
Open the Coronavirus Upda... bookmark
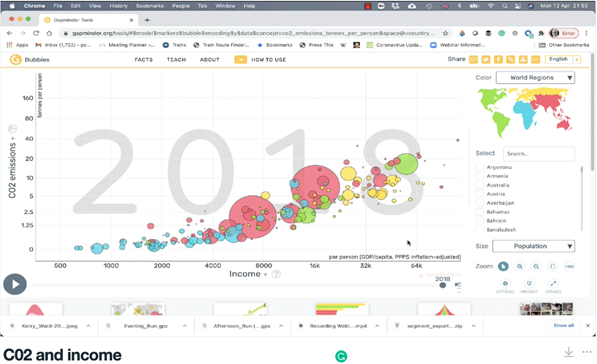(394, 45)
